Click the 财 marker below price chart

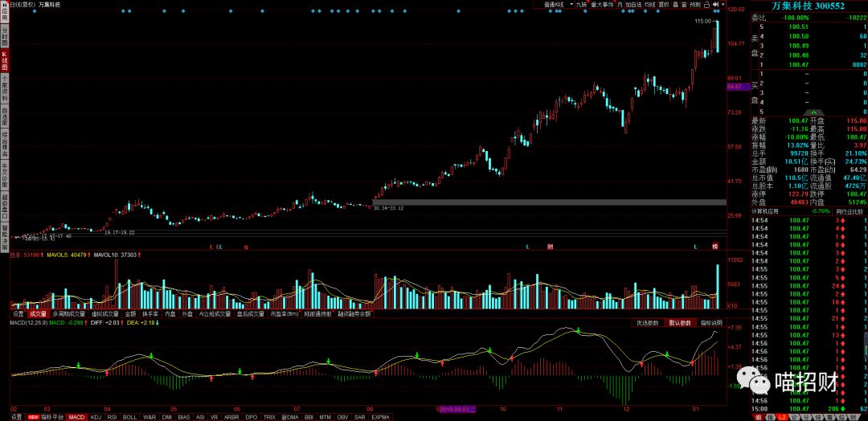(x=550, y=246)
